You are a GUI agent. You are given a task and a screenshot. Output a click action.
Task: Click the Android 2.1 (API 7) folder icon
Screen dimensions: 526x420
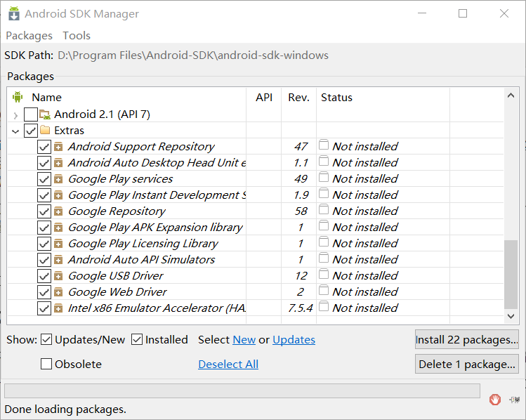[45, 114]
